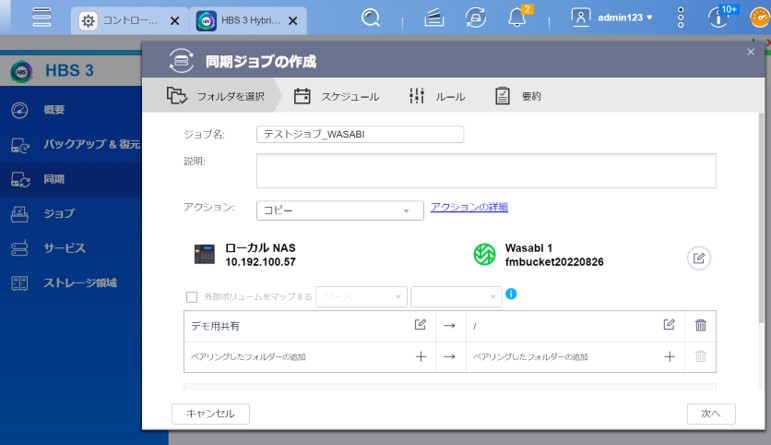Image resolution: width=771 pixels, height=445 pixels.
Task: Add a paired source folder with plus icon
Action: (420, 356)
